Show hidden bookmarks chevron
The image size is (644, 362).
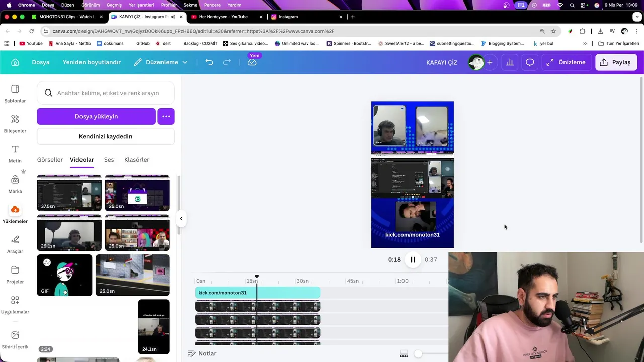[x=585, y=44]
